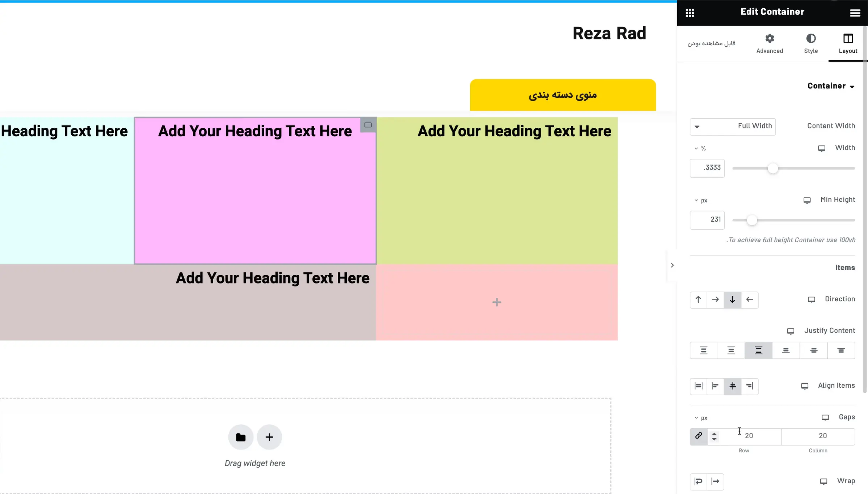
Task: Set direction to column with down arrow
Action: 732,300
